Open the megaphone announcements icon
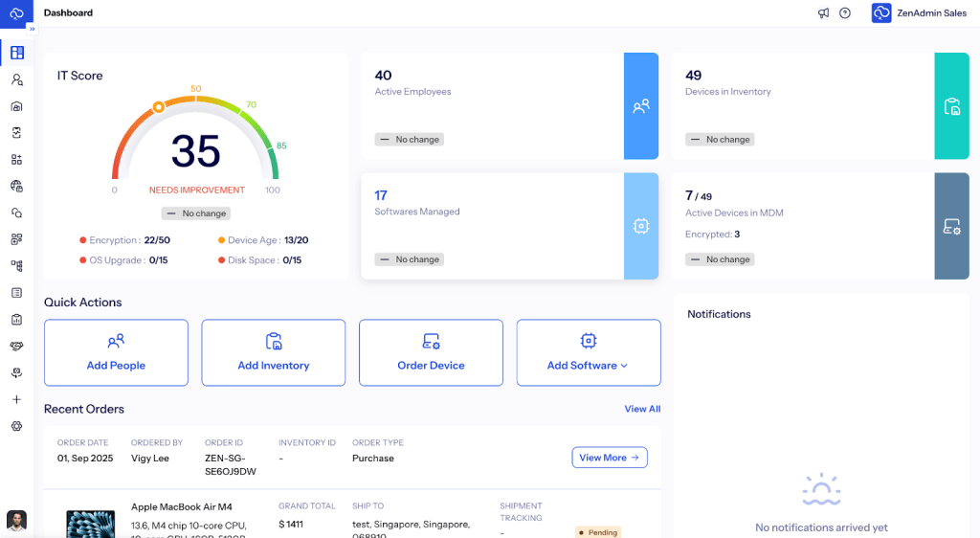Screen dimensions: 980x538 point(823,13)
